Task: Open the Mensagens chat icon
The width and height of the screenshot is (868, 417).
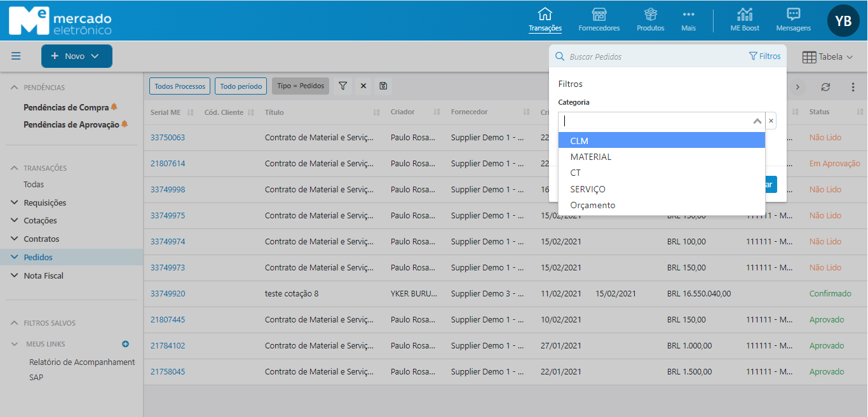Action: click(793, 15)
